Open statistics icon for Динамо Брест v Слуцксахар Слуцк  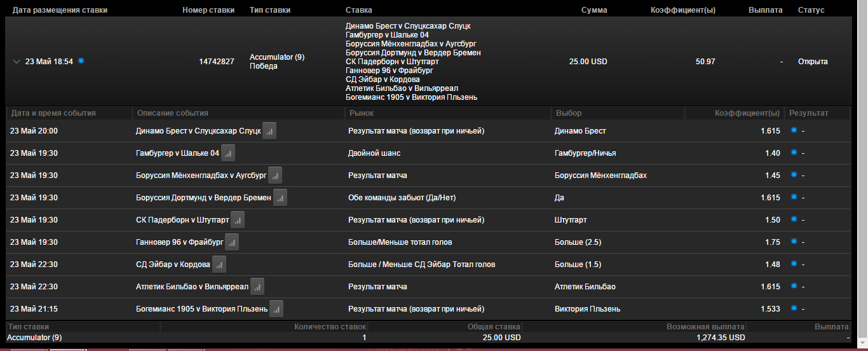269,131
